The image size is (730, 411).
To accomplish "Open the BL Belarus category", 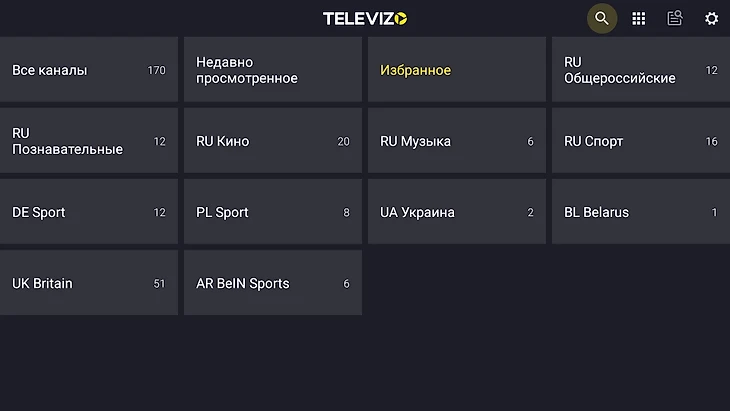I will 640,212.
